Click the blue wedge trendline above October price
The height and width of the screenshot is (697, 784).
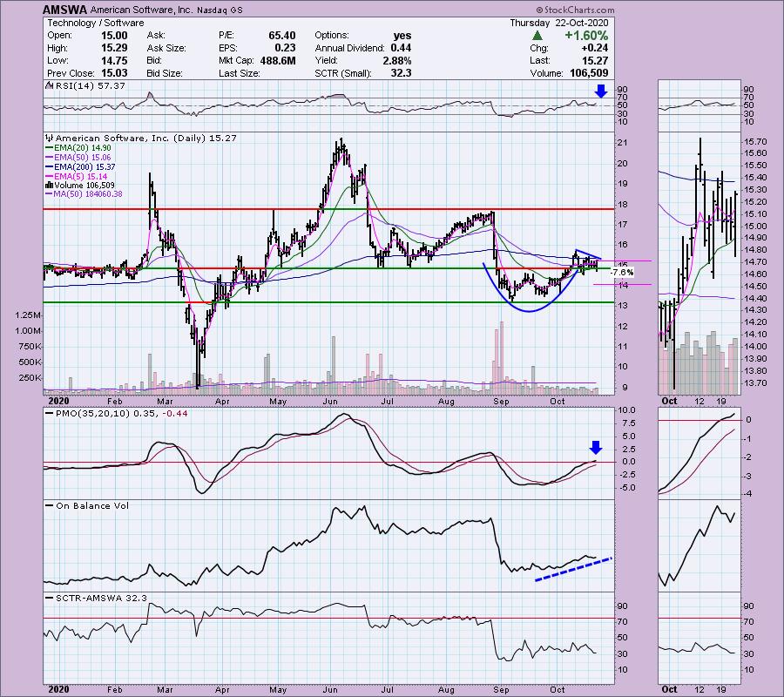[588, 254]
